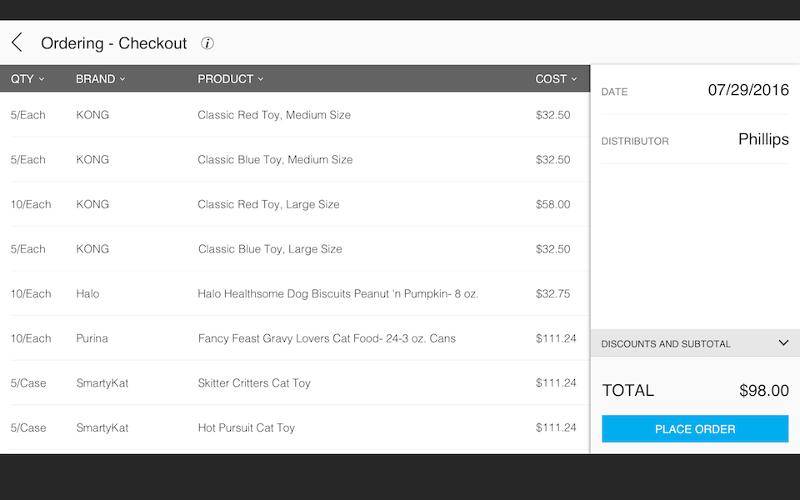Click the $98.00 total amount

pos(764,391)
